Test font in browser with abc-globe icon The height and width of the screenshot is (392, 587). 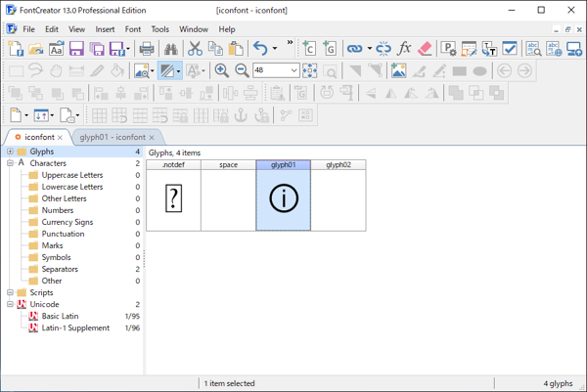point(554,49)
